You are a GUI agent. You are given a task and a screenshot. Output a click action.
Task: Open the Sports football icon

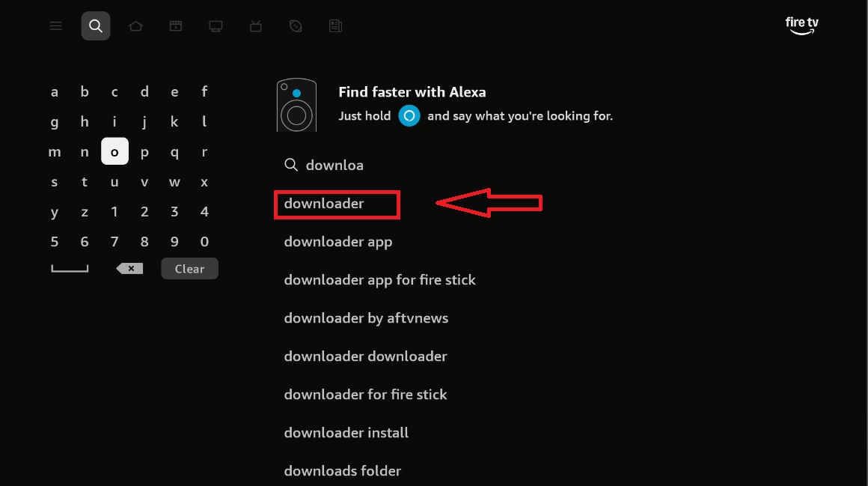click(x=296, y=26)
